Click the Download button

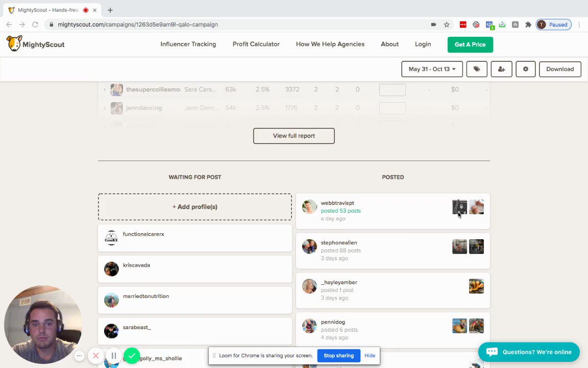tap(560, 69)
